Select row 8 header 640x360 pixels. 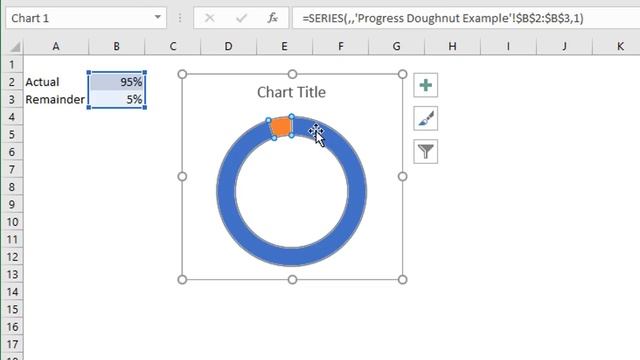click(12, 187)
